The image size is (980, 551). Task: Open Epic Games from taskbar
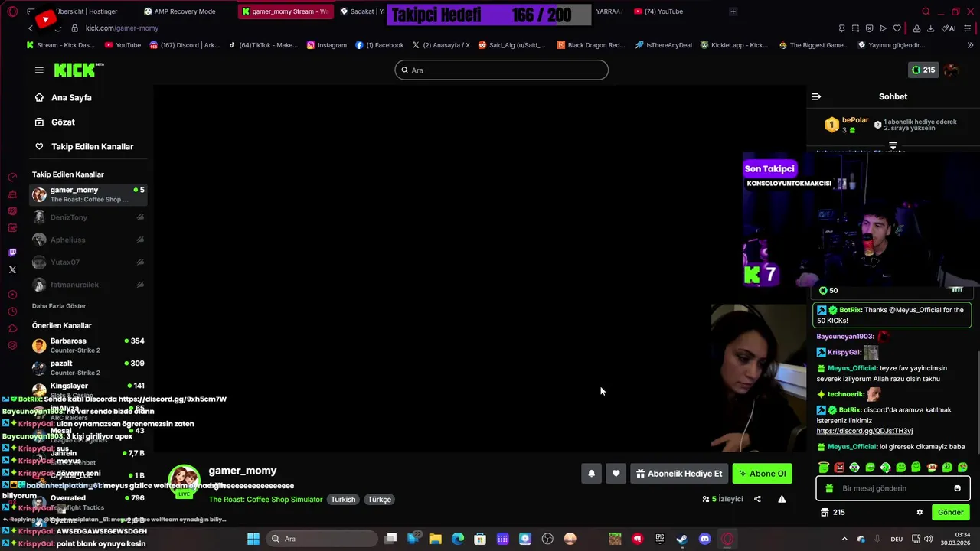[659, 539]
